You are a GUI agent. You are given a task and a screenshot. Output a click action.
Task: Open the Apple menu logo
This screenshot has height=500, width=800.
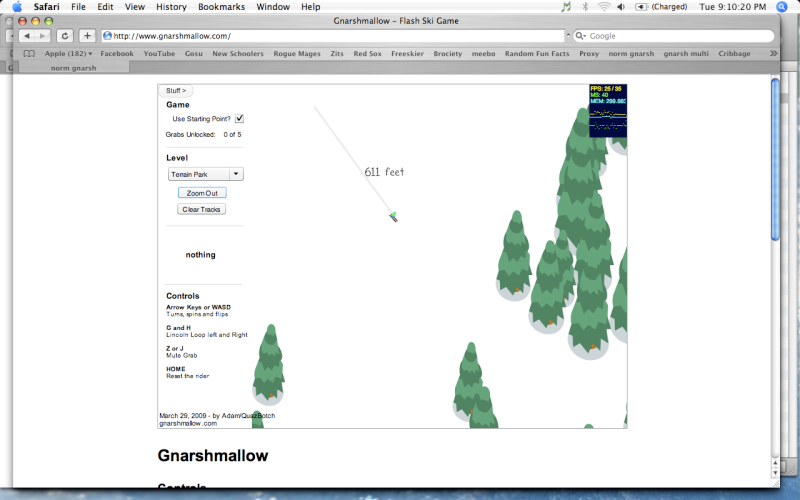pos(16,7)
